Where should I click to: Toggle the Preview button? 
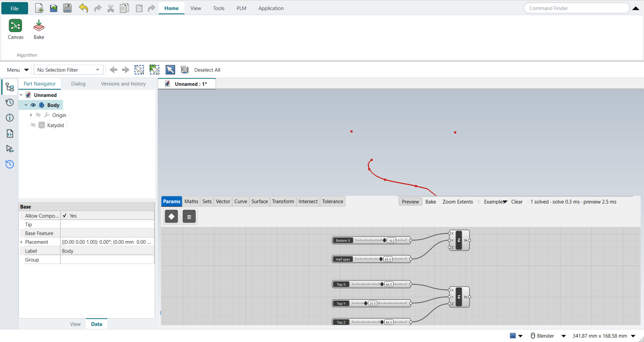pos(410,202)
